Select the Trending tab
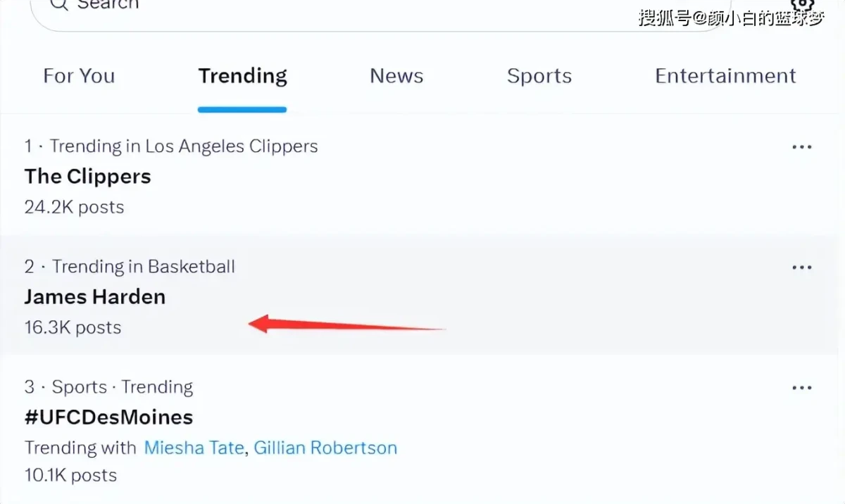Screen dimensions: 845x504 click(242, 76)
